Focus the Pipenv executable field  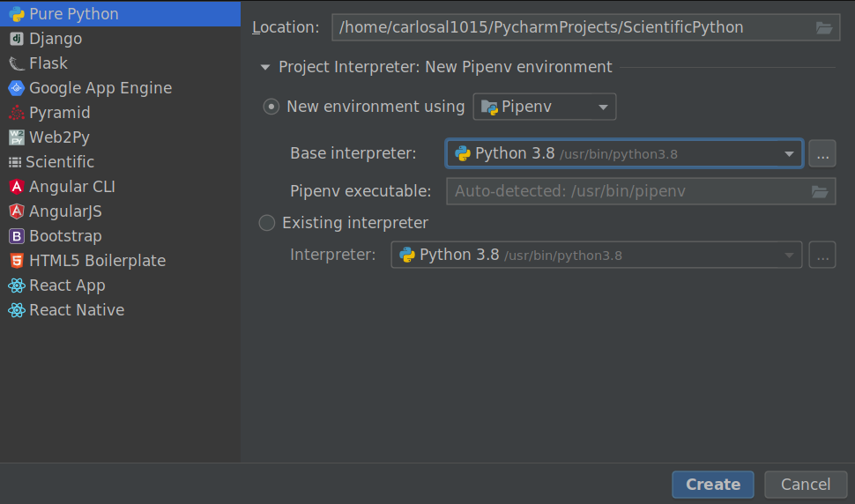(x=641, y=191)
